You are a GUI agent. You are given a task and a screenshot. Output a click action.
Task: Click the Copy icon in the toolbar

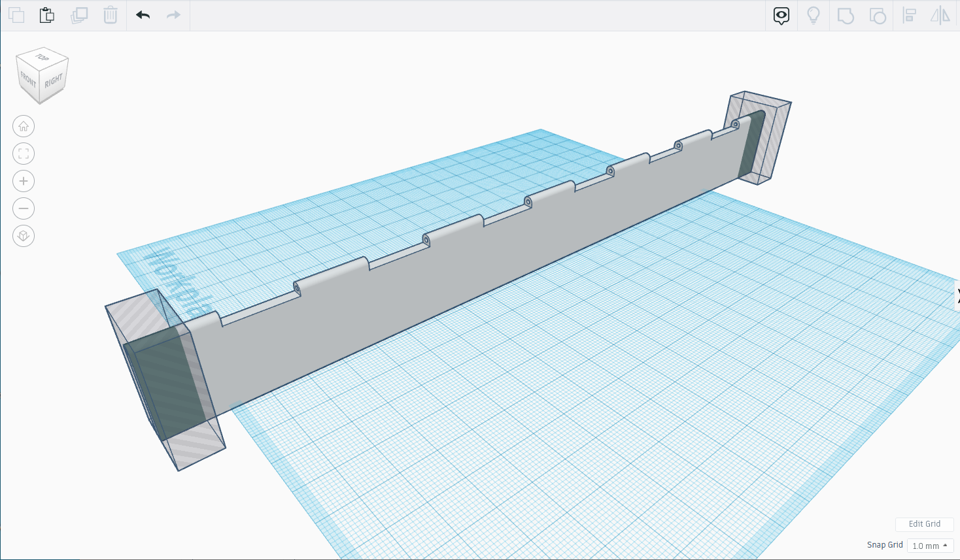pos(16,15)
